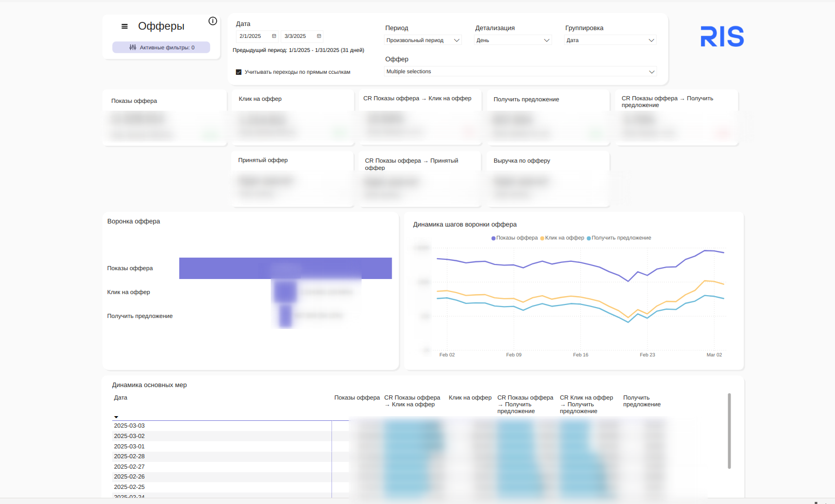
Task: Expand the Детализация dropdown
Action: click(513, 40)
